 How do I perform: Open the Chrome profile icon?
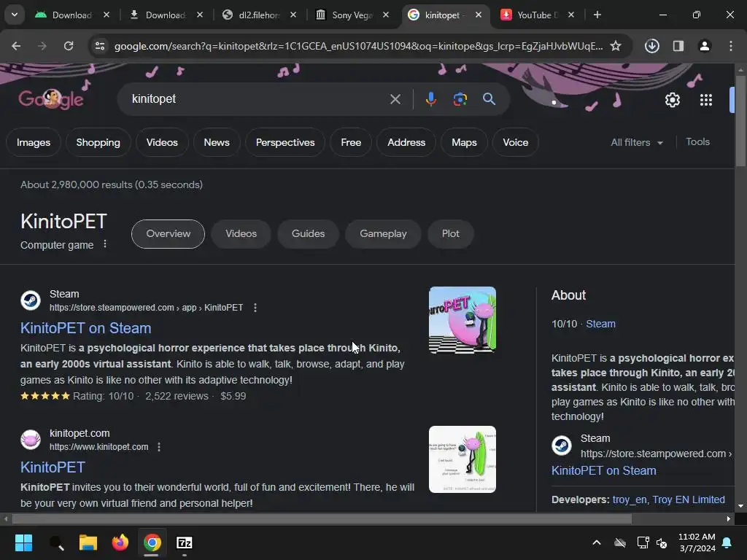(x=705, y=46)
